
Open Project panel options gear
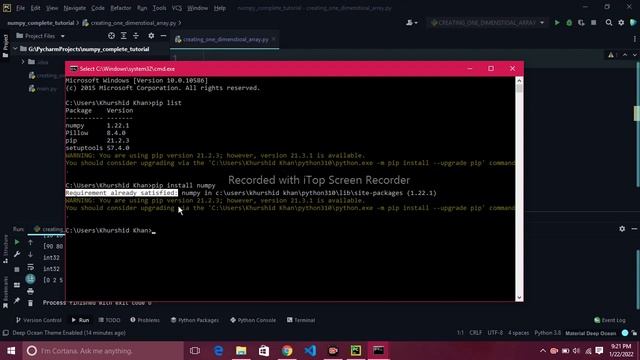coord(151,36)
